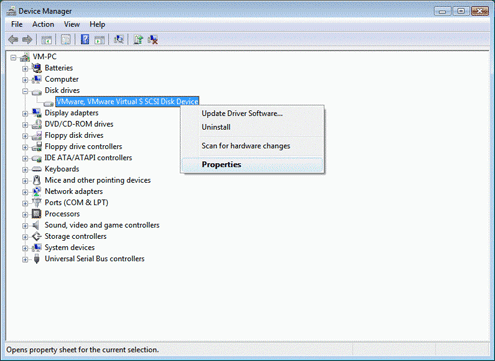Click the System devices category icon
Image resolution: width=495 pixels, height=361 pixels.
pos(37,248)
